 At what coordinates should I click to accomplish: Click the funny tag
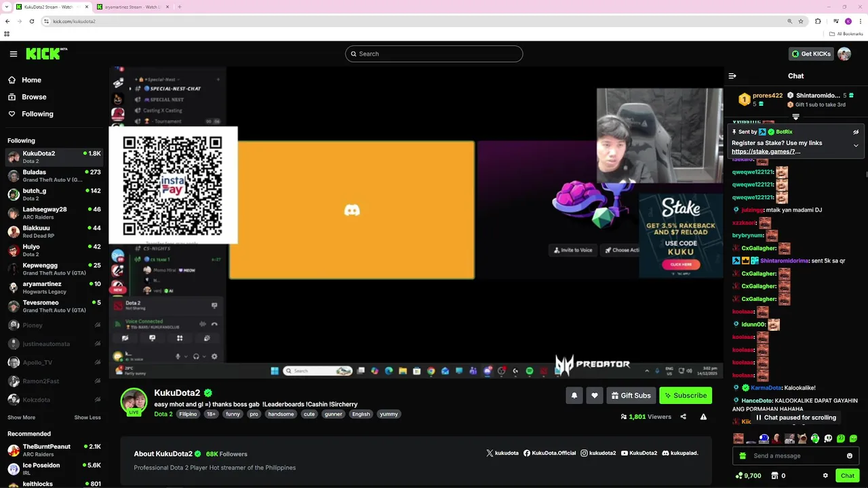pos(233,414)
